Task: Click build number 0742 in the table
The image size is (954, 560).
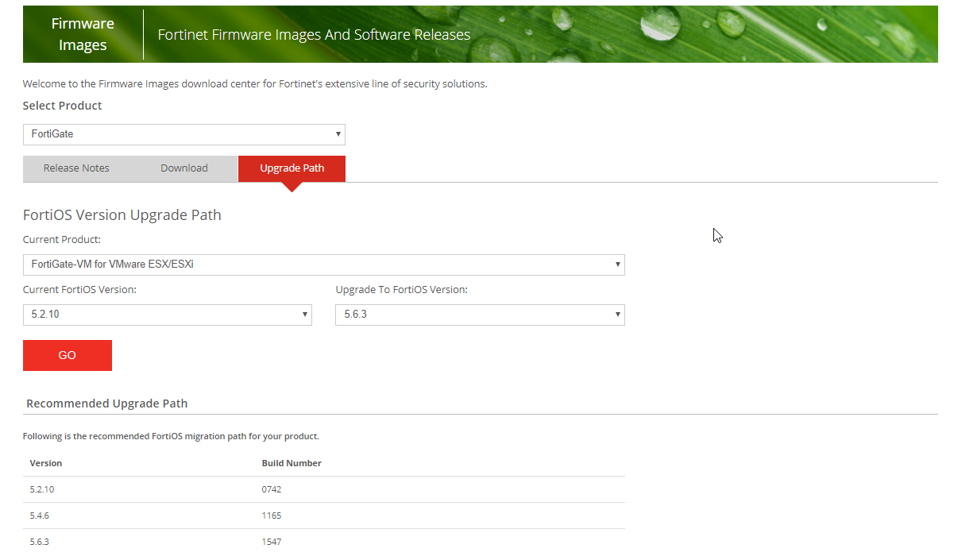Action: pyautogui.click(x=272, y=489)
